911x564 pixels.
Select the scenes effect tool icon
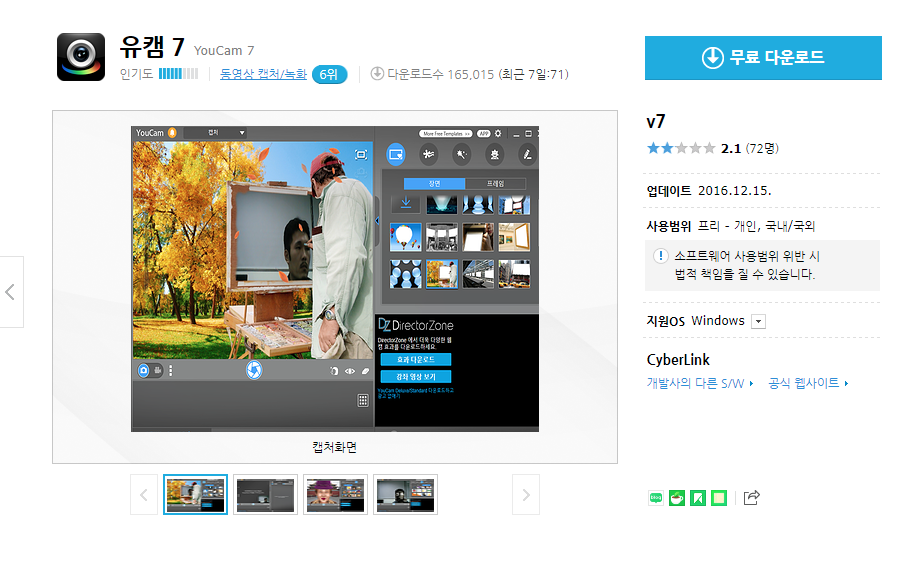[x=396, y=155]
